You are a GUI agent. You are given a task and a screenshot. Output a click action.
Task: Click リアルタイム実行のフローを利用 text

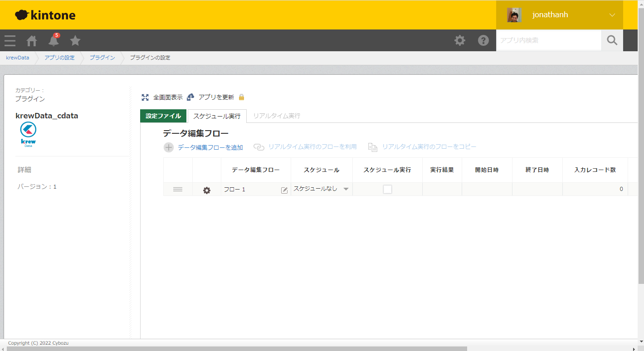pos(312,147)
